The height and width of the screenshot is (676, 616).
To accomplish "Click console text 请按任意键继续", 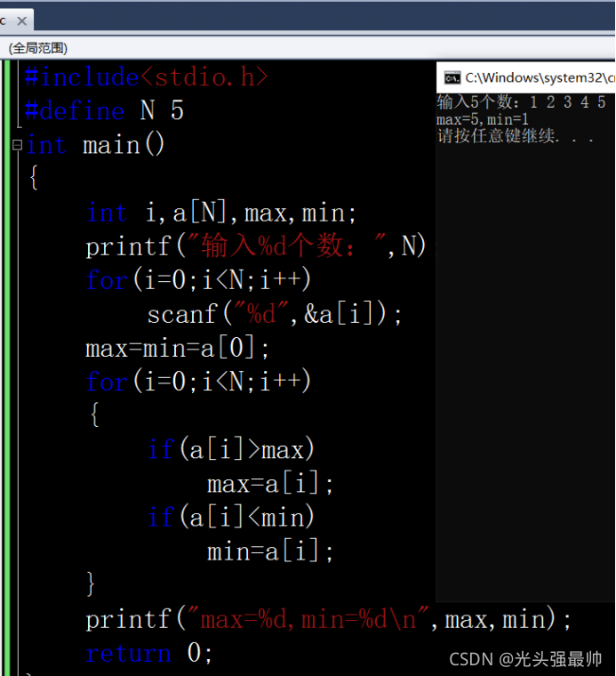I will click(x=516, y=136).
